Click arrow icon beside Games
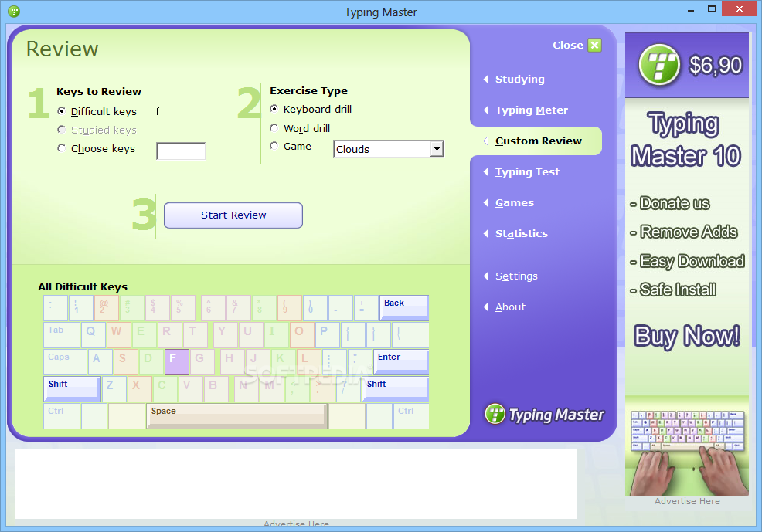This screenshot has width=762, height=532. click(x=486, y=203)
